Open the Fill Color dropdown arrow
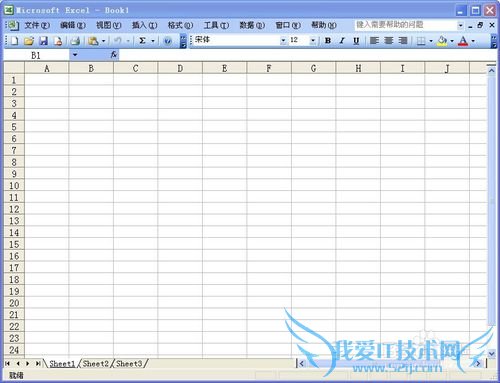 point(452,41)
